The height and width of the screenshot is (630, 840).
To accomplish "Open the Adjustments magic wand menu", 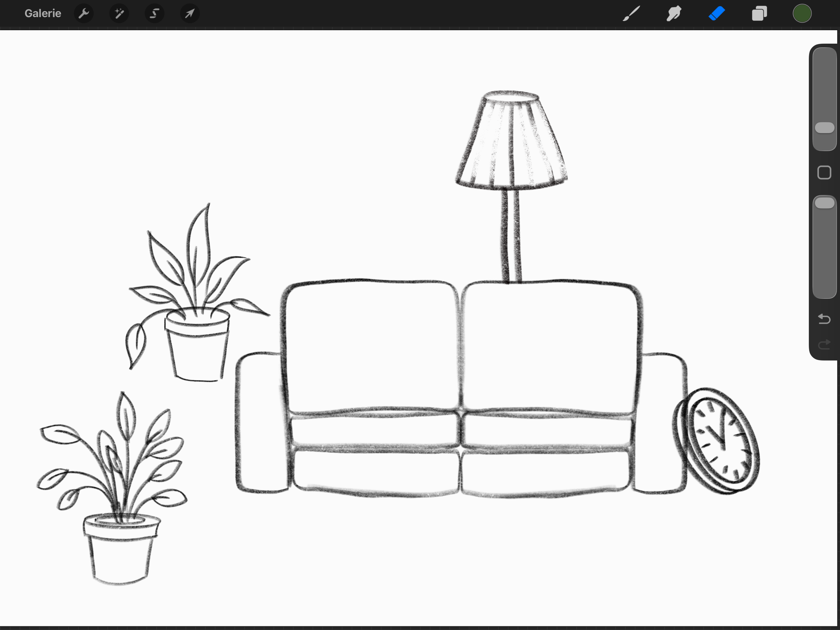I will pos(119,14).
